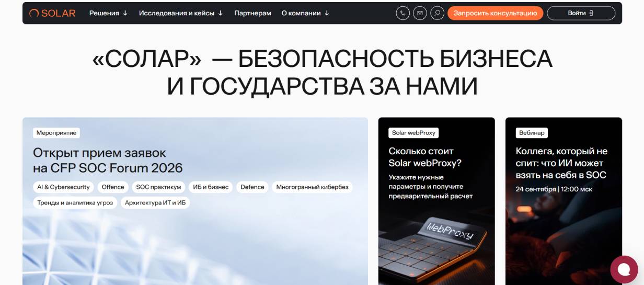Image resolution: width=644 pixels, height=285 pixels.
Task: Click the SOLAR logo in header
Action: 52,13
